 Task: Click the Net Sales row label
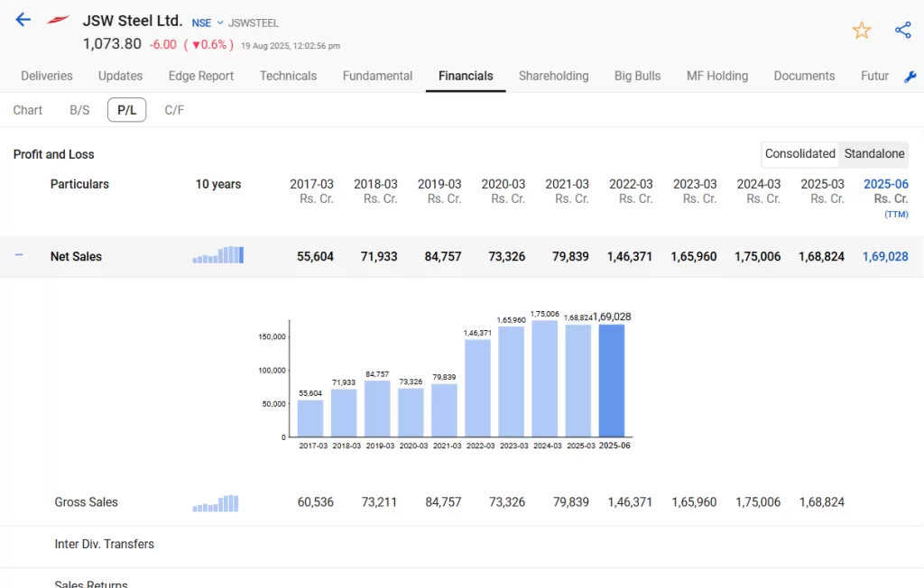(76, 256)
